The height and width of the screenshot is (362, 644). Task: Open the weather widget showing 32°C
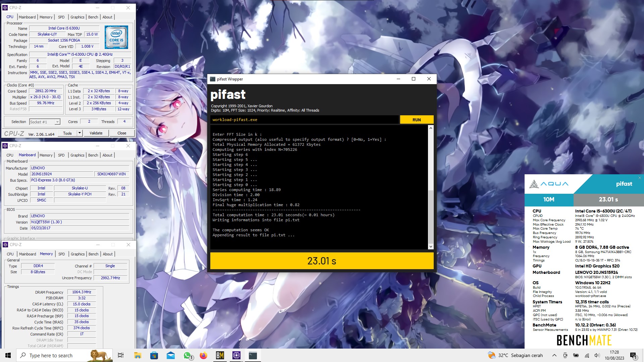pos(515,355)
